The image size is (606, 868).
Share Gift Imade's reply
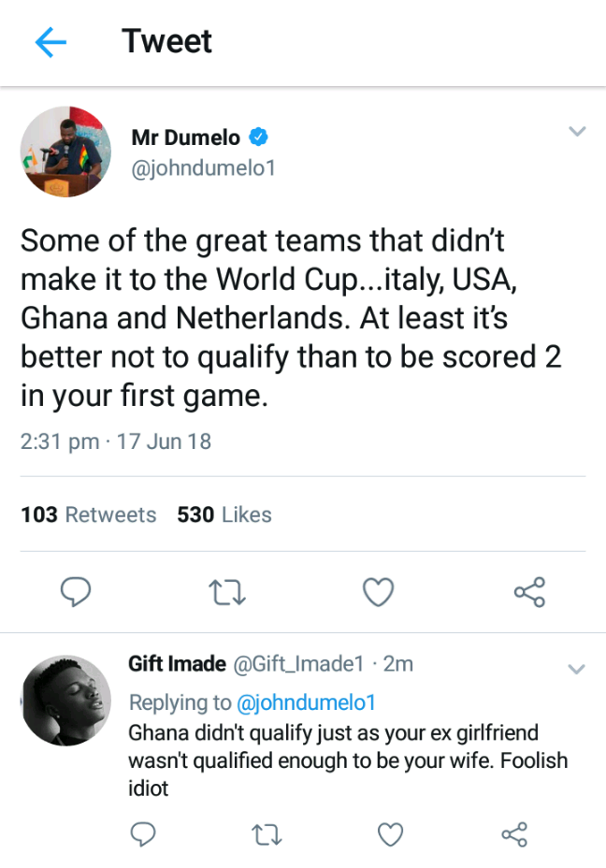pyautogui.click(x=513, y=833)
